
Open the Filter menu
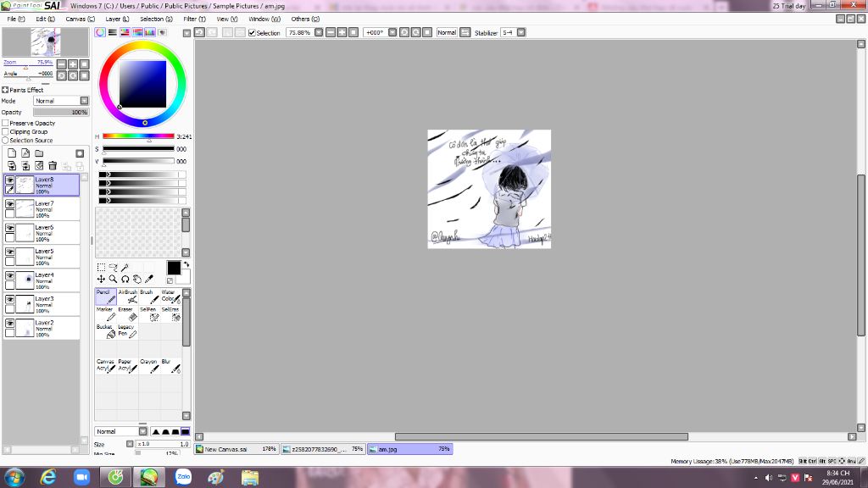[x=194, y=19]
